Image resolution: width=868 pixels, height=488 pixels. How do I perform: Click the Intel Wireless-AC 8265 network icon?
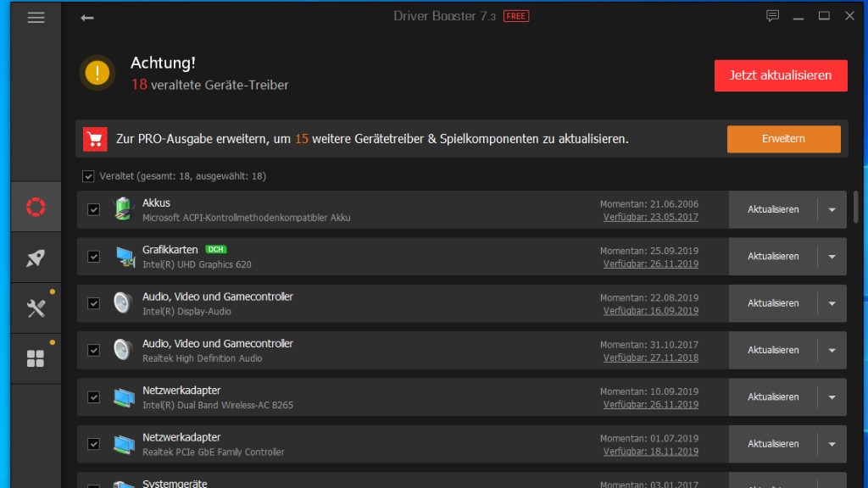[x=124, y=397]
